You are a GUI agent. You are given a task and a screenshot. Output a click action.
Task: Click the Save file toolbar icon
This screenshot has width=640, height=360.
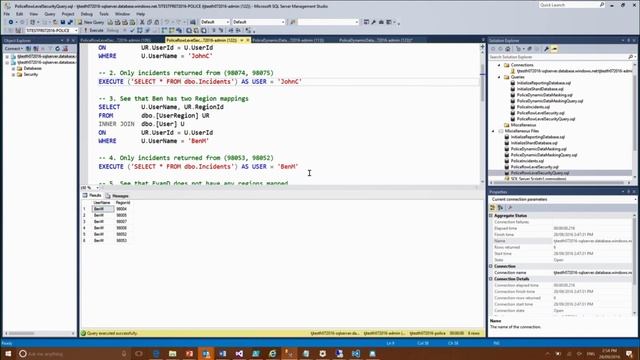coord(62,22)
